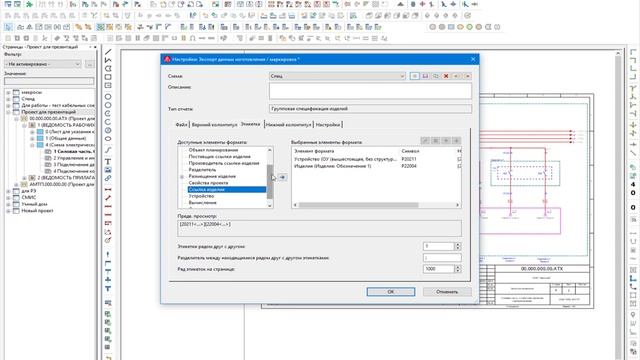This screenshot has width=640, height=360.
Task: Select the Polyline drawing tool
Action: [x=108, y=60]
